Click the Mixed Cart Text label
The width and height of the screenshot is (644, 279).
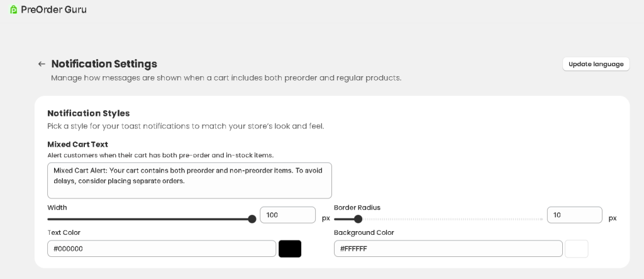coord(77,144)
